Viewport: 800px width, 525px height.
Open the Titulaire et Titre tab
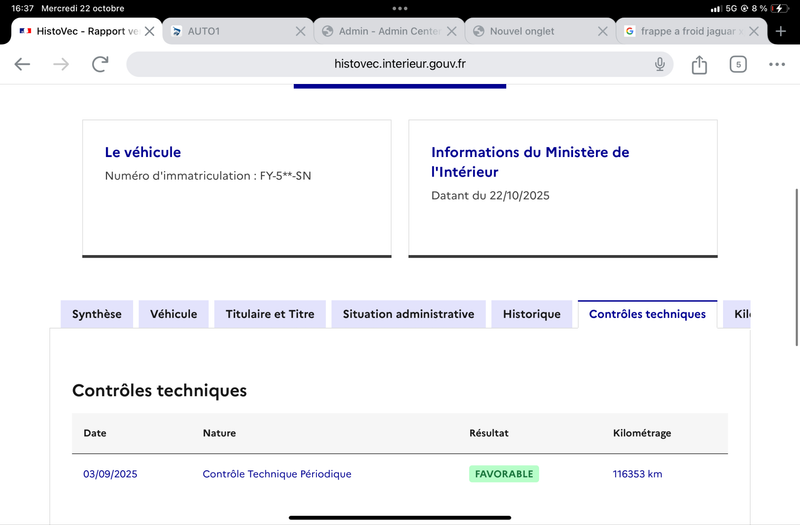point(270,314)
